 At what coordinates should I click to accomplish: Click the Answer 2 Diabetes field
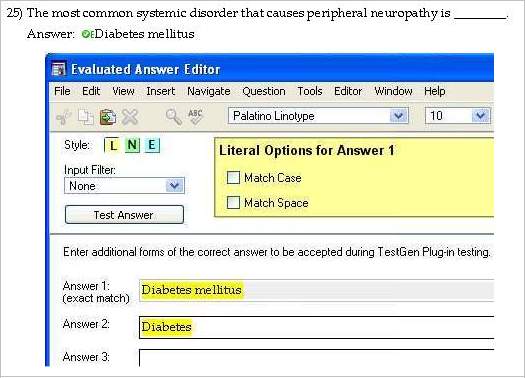pyautogui.click(x=316, y=327)
